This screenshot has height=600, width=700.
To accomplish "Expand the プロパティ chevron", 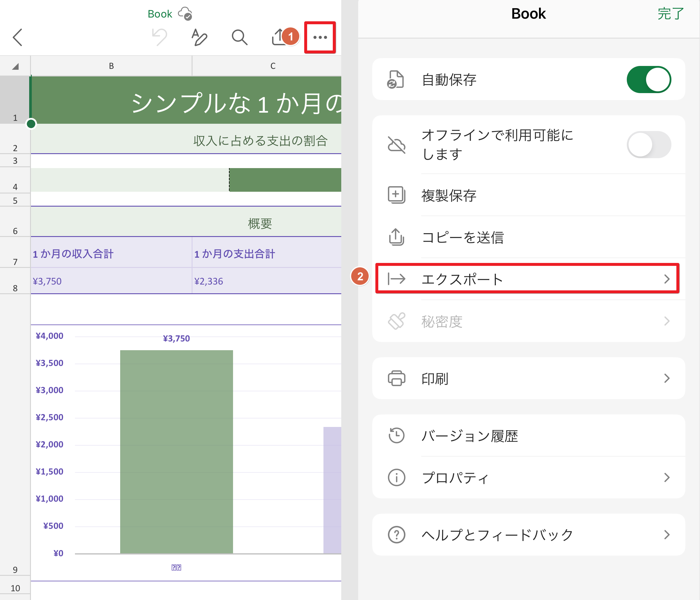I will (666, 477).
